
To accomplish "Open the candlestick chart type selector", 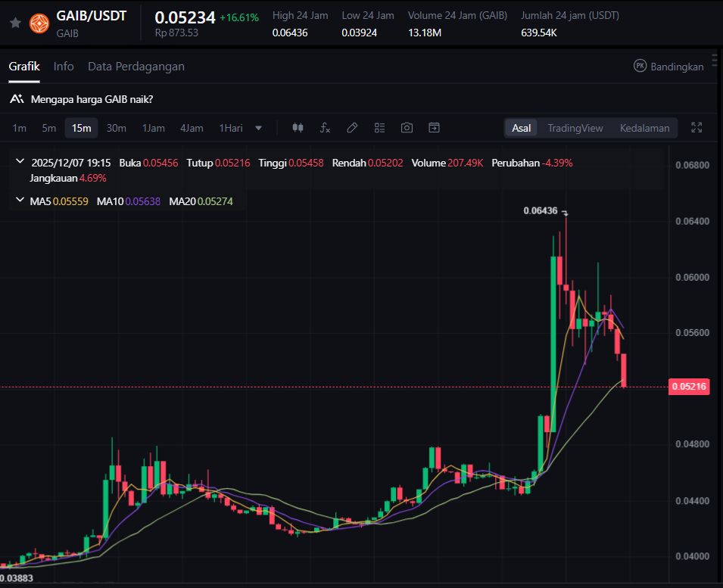I will click(298, 128).
